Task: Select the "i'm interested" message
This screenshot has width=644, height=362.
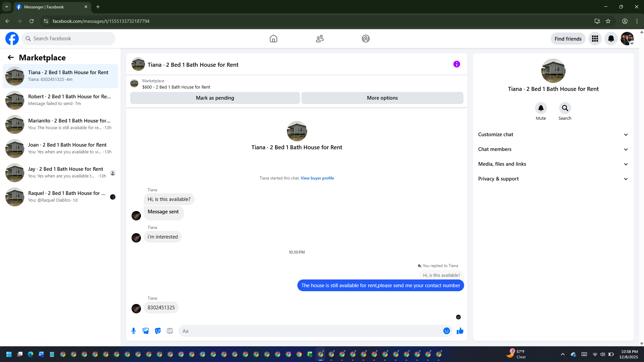Action: point(163,237)
